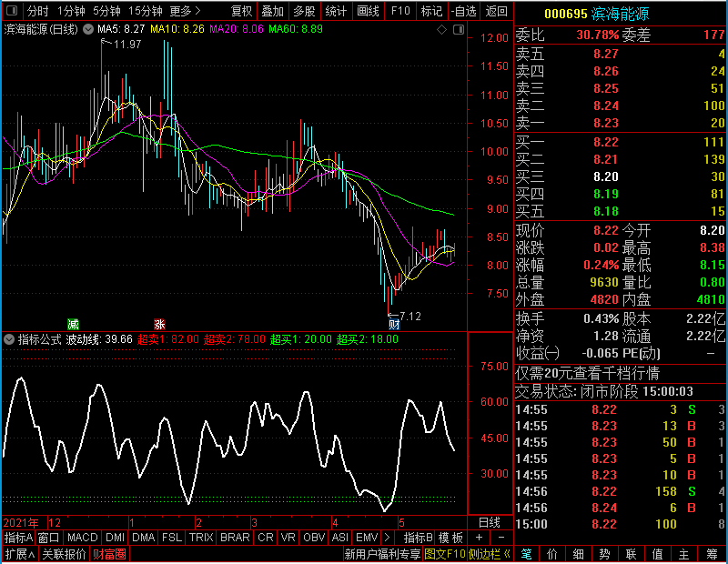Switch indicator to MACD
The width and height of the screenshot is (728, 564).
(x=82, y=538)
